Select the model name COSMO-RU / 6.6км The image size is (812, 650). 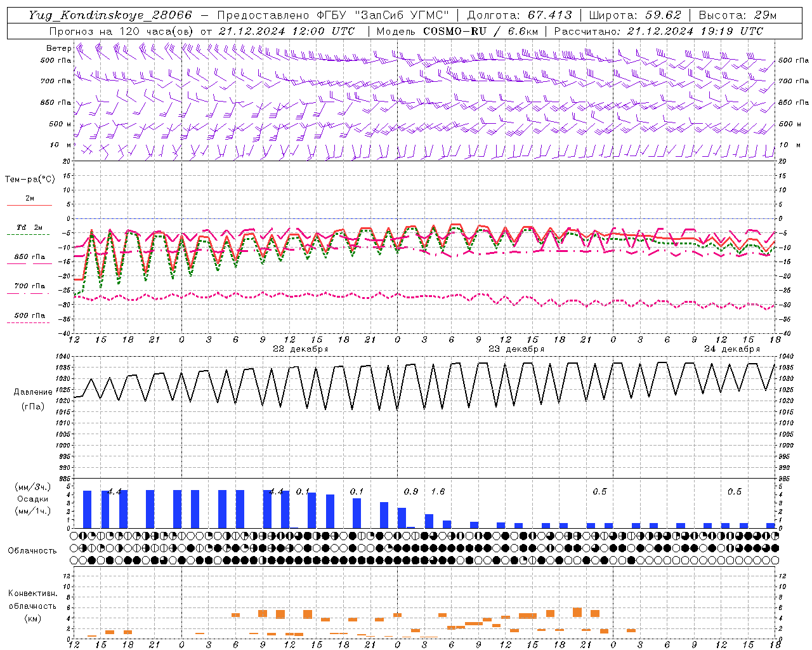[481, 31]
